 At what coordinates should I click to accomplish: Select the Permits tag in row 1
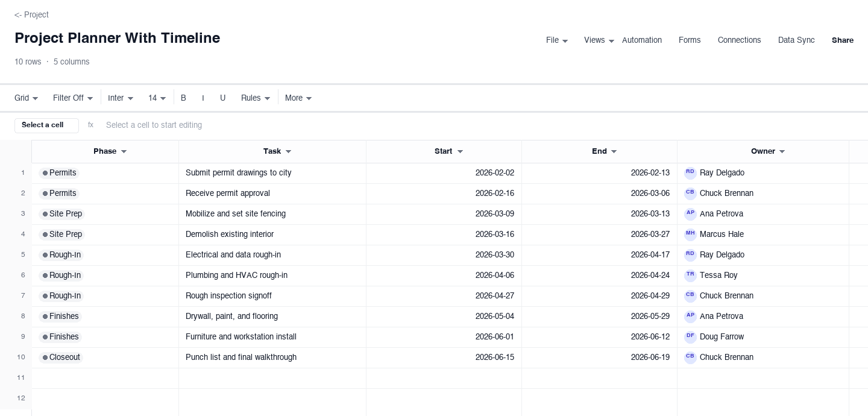click(x=59, y=173)
